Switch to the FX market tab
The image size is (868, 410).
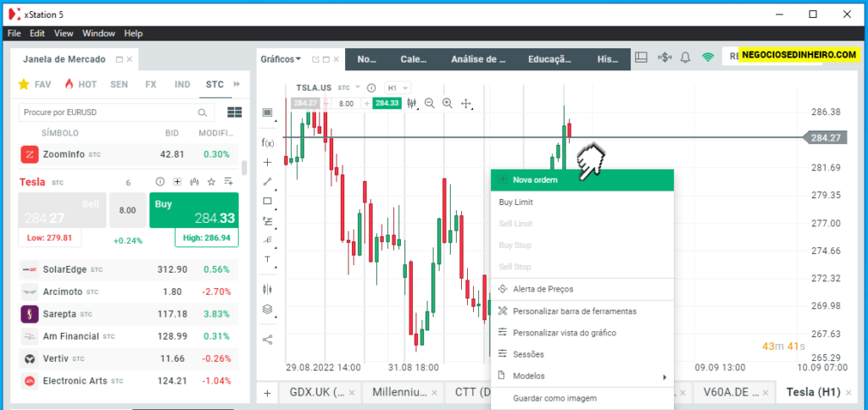tap(151, 84)
